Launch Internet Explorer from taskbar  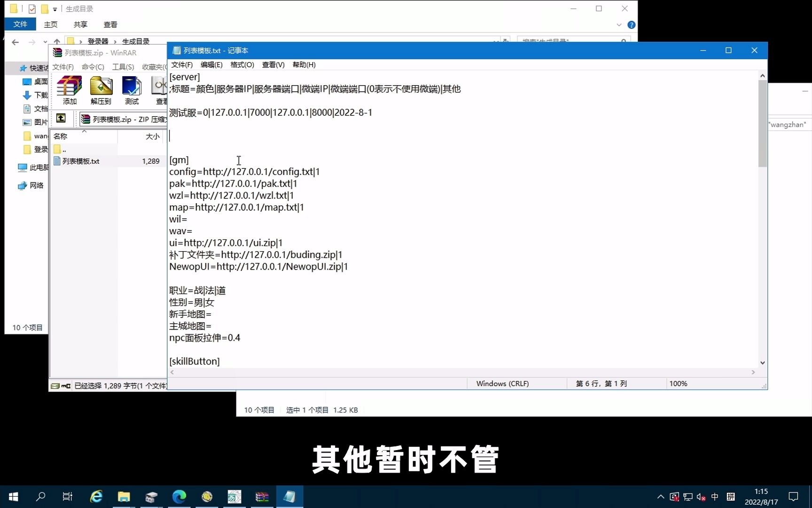point(96,497)
